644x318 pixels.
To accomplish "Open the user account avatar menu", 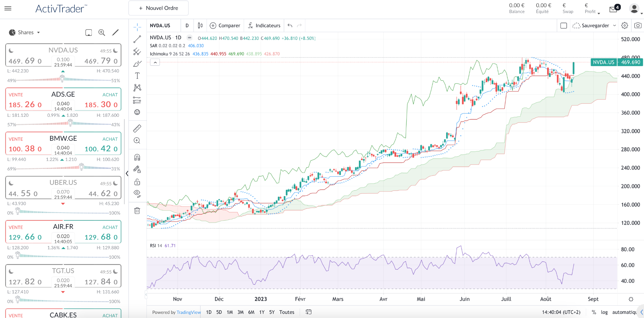I will [634, 9].
